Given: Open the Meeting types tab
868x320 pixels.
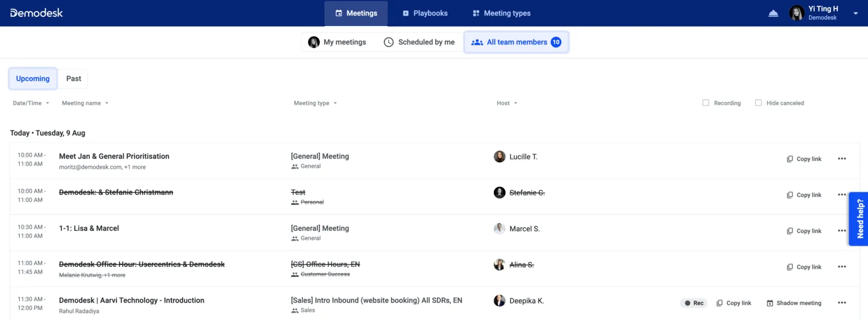Looking at the screenshot, I should [x=501, y=13].
